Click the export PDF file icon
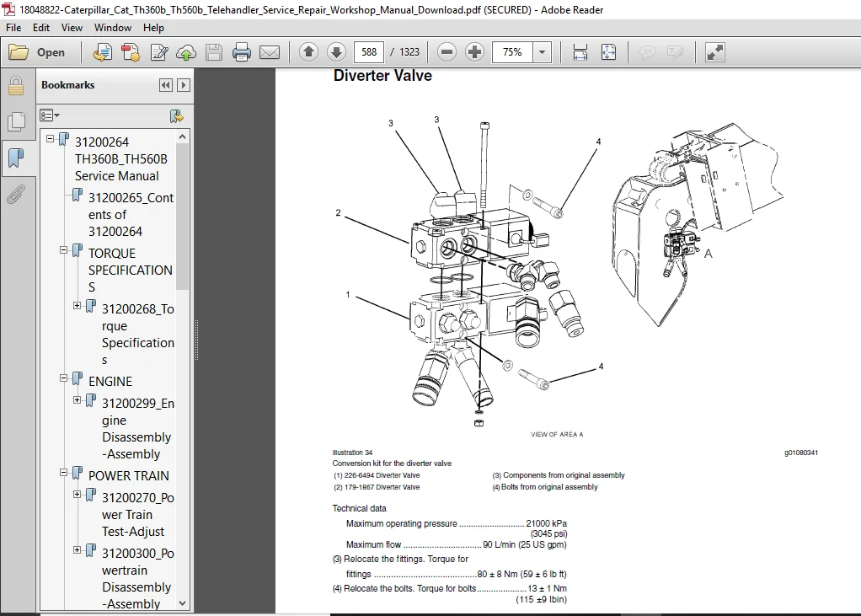 131,52
